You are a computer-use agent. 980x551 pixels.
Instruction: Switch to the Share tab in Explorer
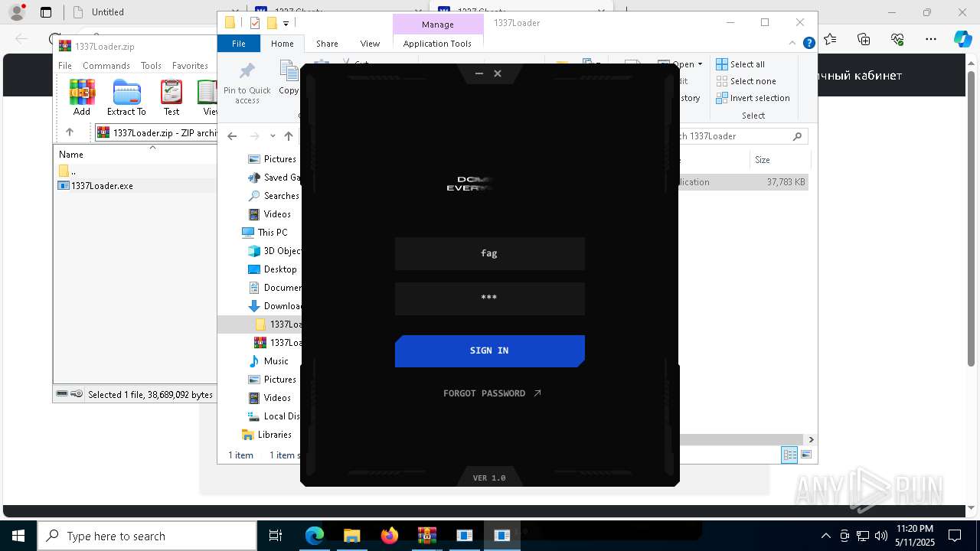click(x=327, y=44)
